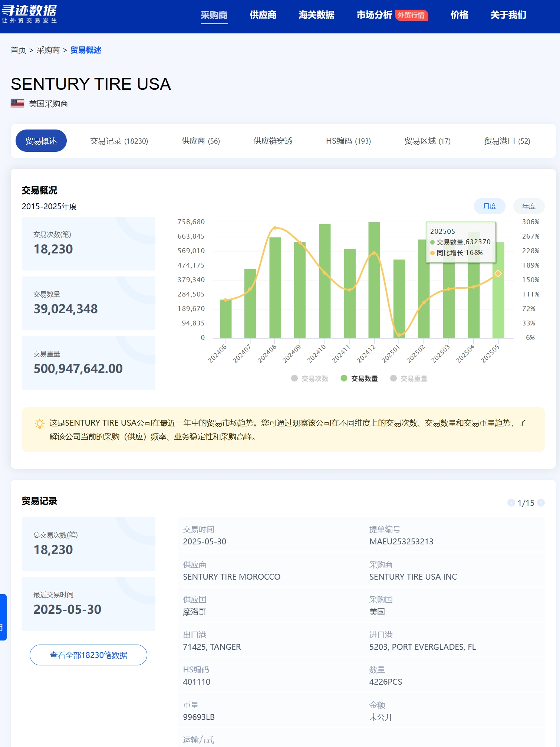Click the 总交易次数(笔) 18,230 card
This screenshot has width=560, height=747.
click(89, 544)
